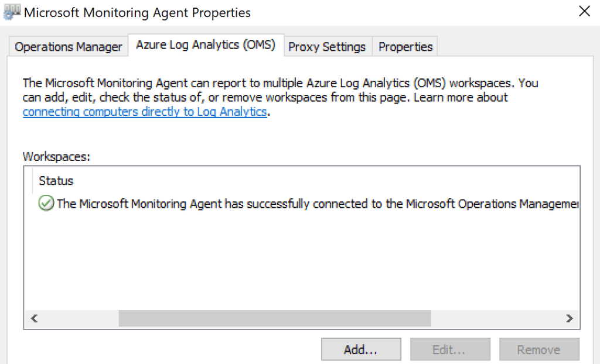The height and width of the screenshot is (364, 600).
Task: Switch to the Operations Manager tab
Action: point(69,47)
